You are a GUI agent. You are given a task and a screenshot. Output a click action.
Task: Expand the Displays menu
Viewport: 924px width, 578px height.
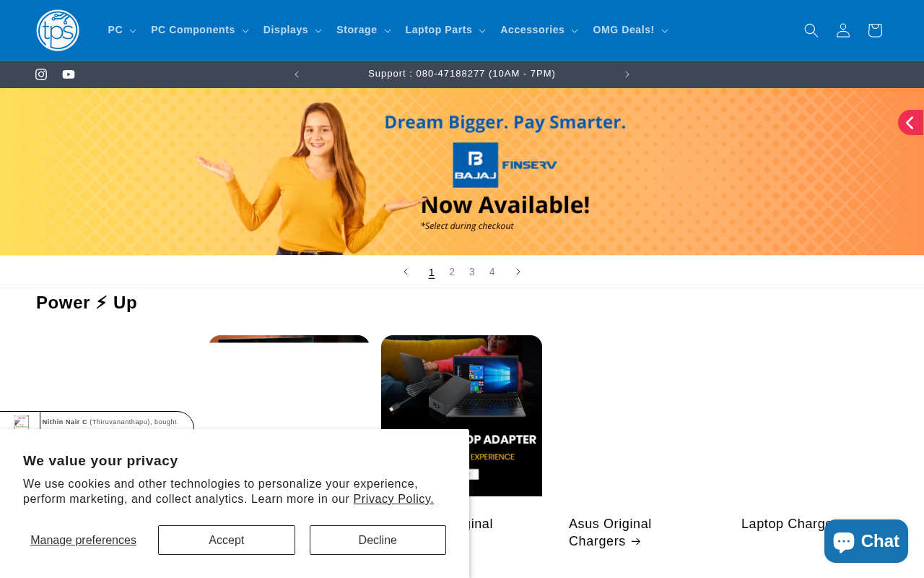pos(292,30)
